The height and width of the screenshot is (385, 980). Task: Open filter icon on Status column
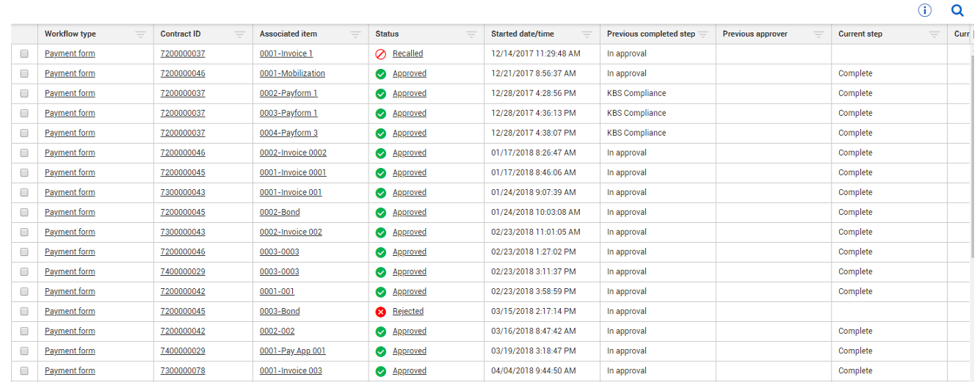(x=471, y=34)
